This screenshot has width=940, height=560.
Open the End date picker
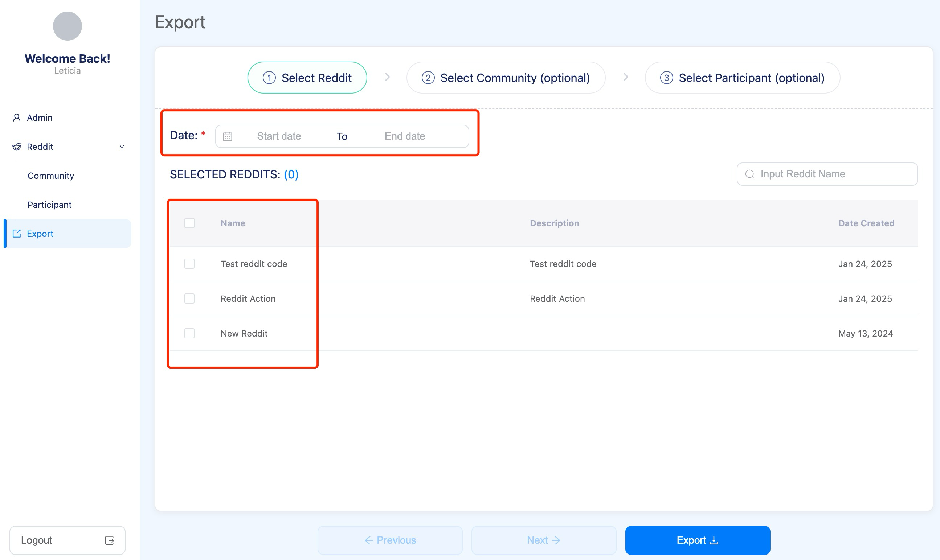click(405, 136)
